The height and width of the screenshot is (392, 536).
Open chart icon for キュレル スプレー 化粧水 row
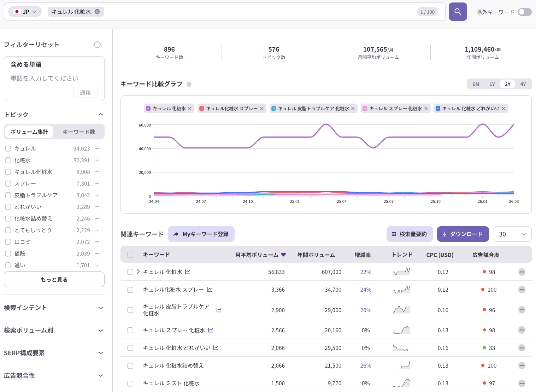click(x=211, y=330)
